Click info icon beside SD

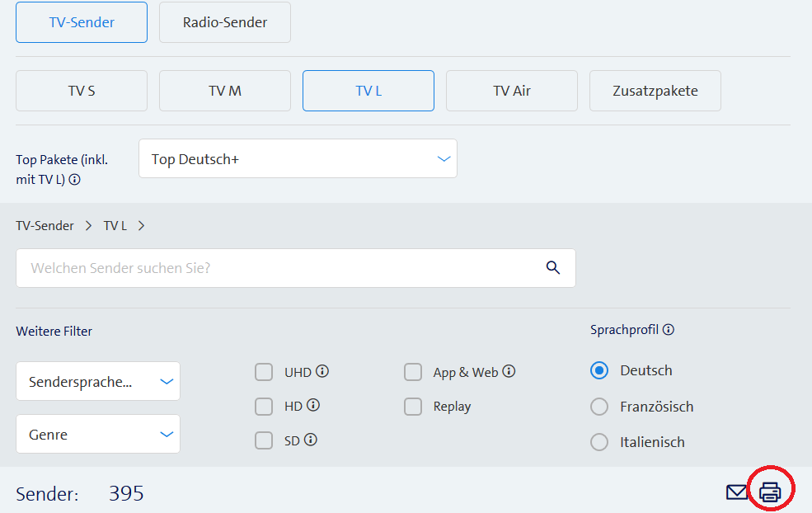tap(311, 440)
